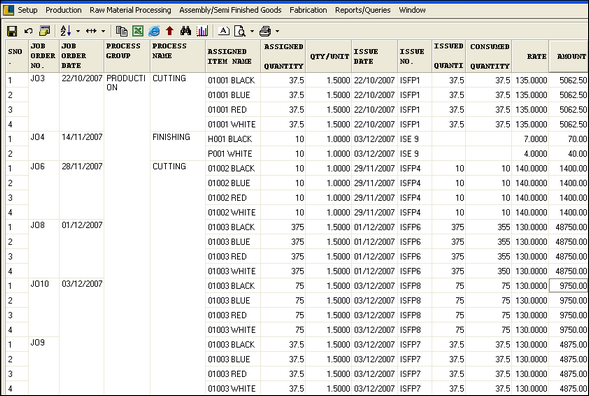Open the Assembly/Semi Finished Goods menu
This screenshot has height=396, width=589.
coord(230,10)
